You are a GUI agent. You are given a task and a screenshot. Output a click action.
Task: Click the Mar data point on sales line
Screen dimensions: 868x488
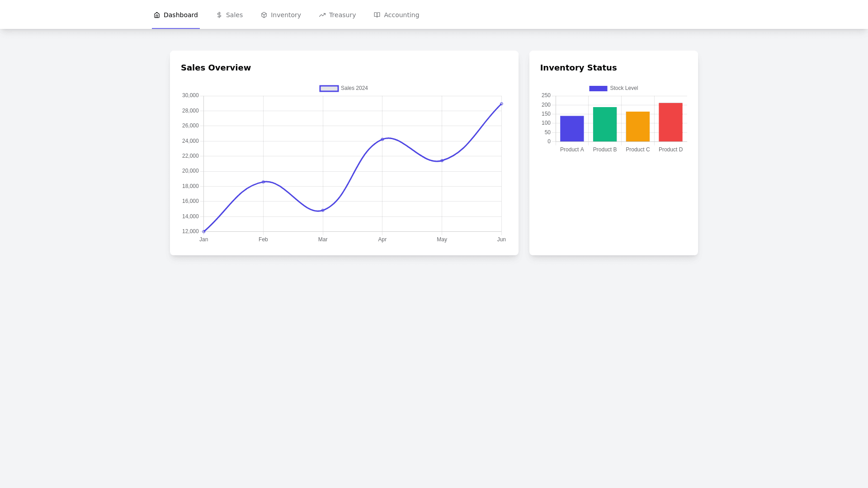coord(323,211)
